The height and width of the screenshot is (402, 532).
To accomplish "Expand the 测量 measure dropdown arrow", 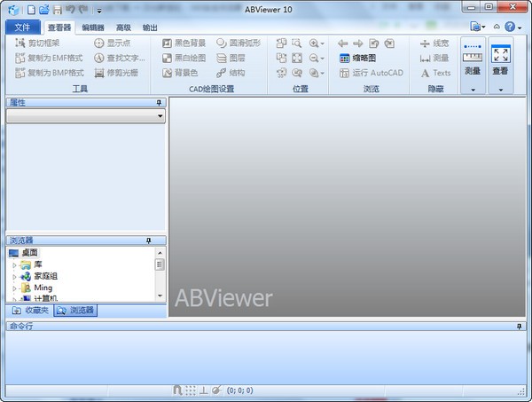I will (x=473, y=90).
